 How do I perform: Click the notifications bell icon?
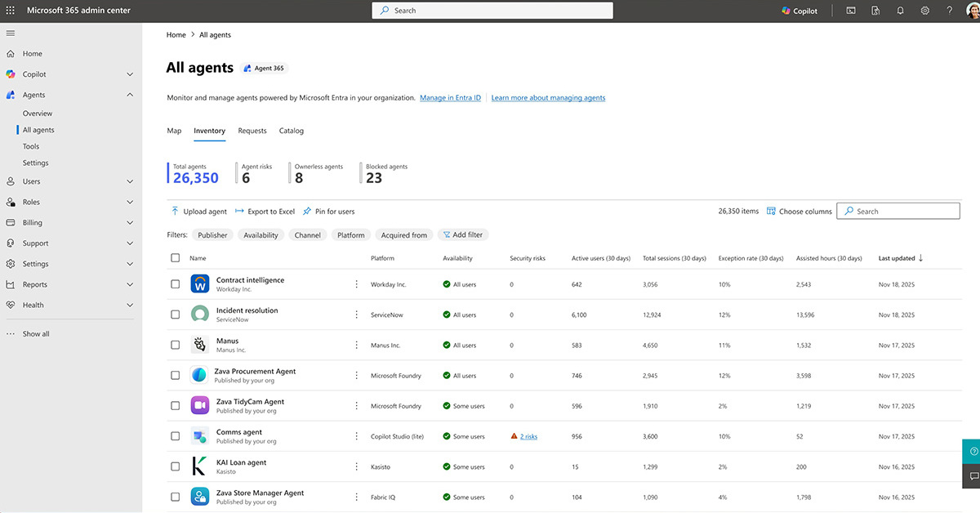point(900,11)
